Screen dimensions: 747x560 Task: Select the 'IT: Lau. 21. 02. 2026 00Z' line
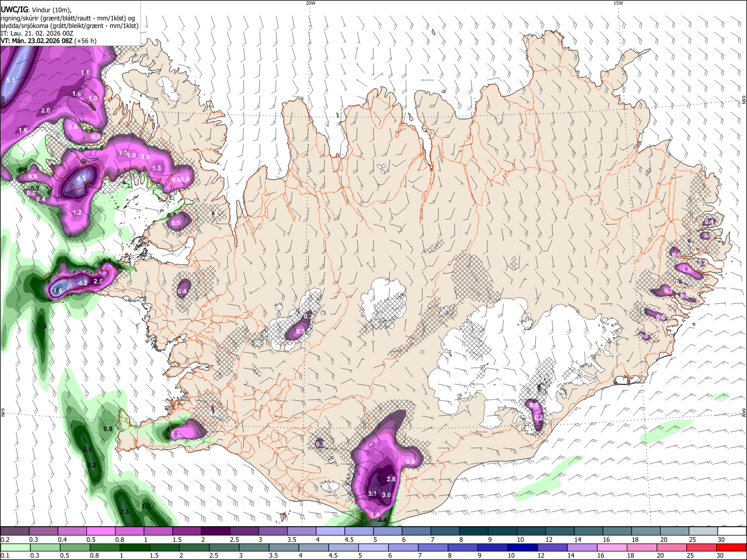coord(37,33)
